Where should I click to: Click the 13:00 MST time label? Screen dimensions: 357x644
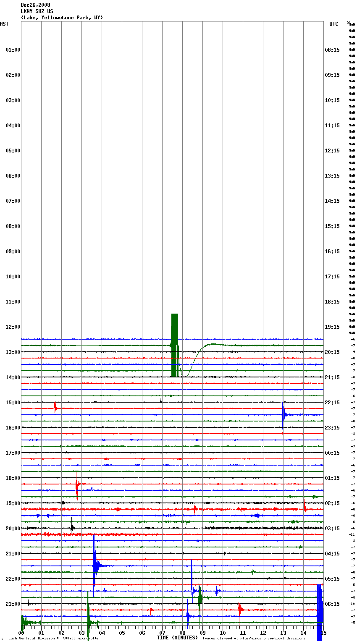pyautogui.click(x=13, y=352)
